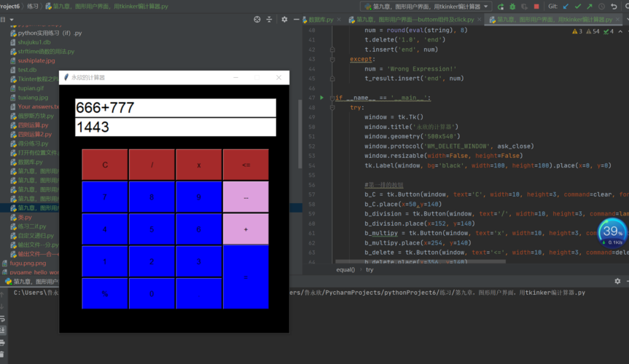Screen dimensions: 629x364
Task: Click the pink minus button on calculator
Action: point(246,197)
